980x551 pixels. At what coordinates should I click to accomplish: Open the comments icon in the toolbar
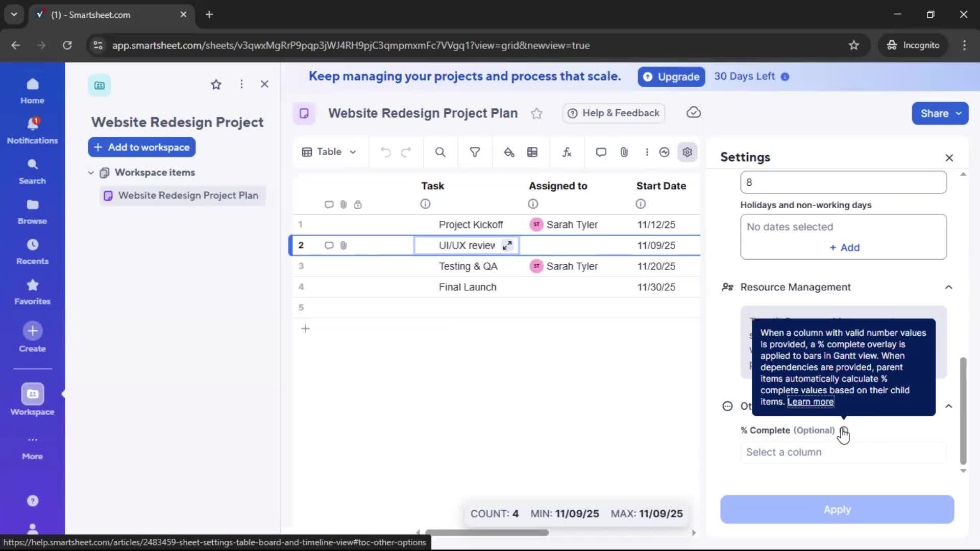601,152
